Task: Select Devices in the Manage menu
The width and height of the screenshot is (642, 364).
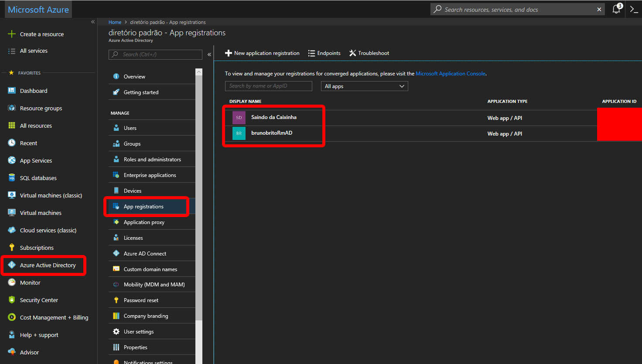Action: click(x=152, y=191)
